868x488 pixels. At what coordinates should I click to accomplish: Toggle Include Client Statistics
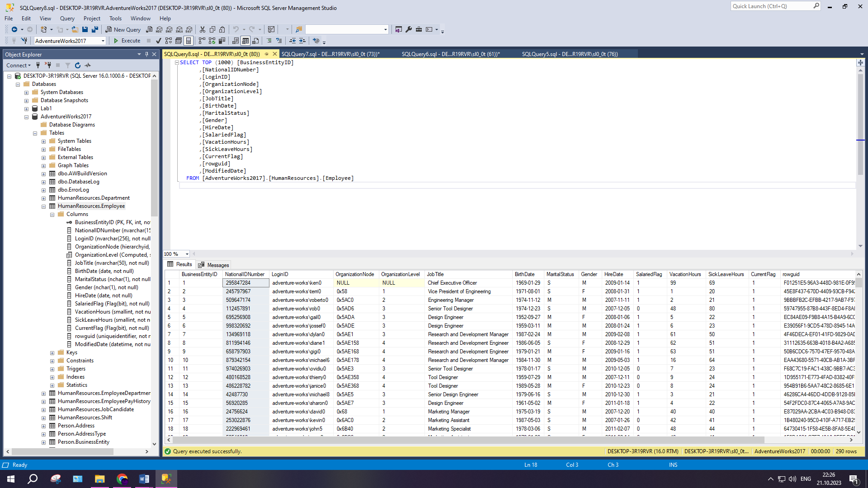click(222, 41)
